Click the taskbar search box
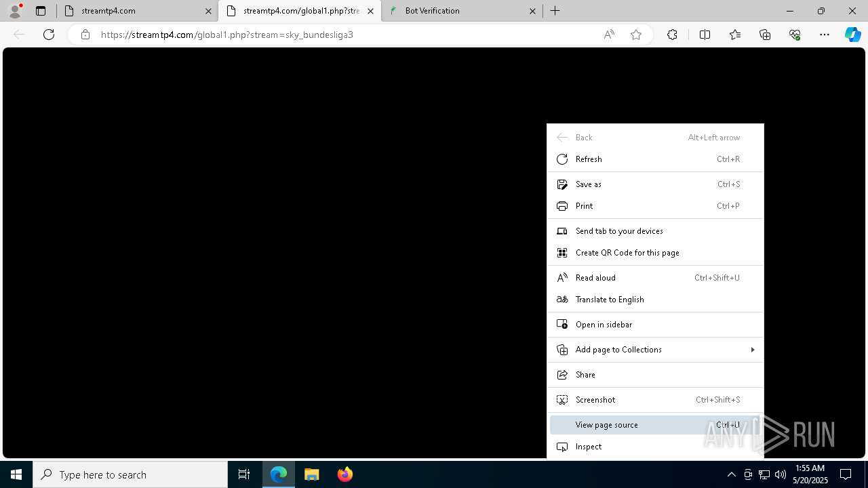This screenshot has height=488, width=868. (x=130, y=474)
